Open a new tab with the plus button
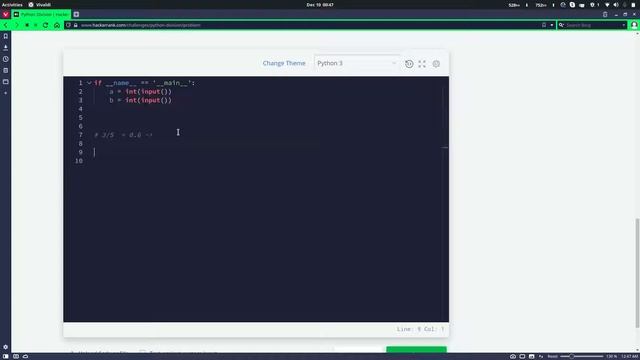This screenshot has height=360, width=640. point(76,14)
